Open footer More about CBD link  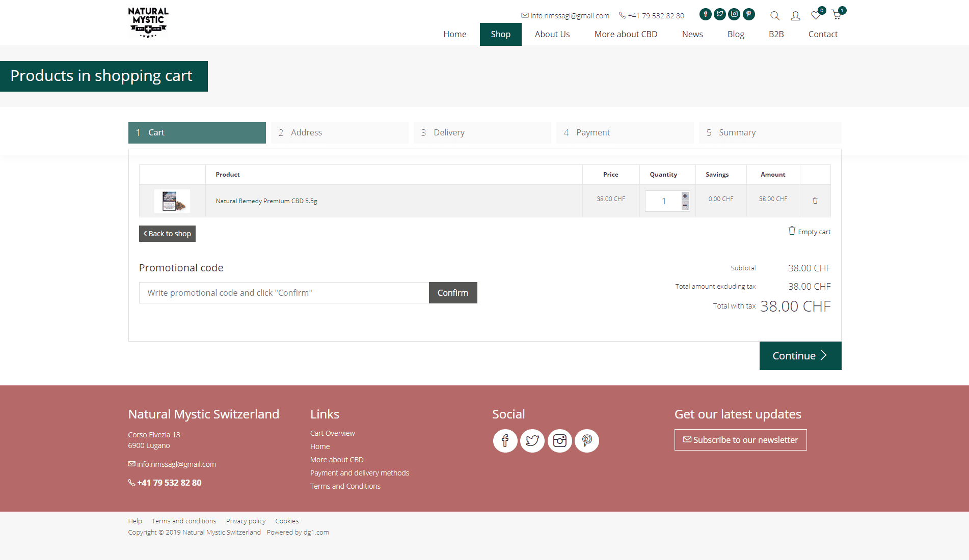(337, 460)
